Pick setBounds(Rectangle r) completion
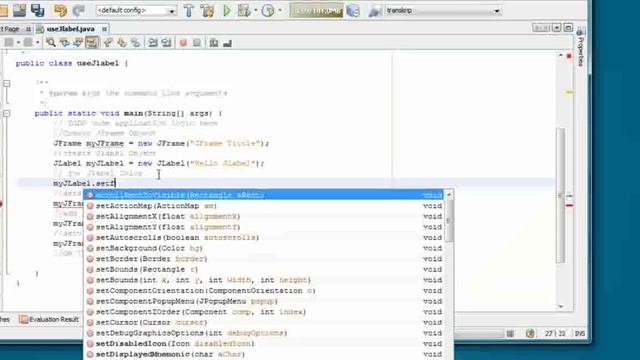Screen dimensions: 640x360 tap(264, 269)
